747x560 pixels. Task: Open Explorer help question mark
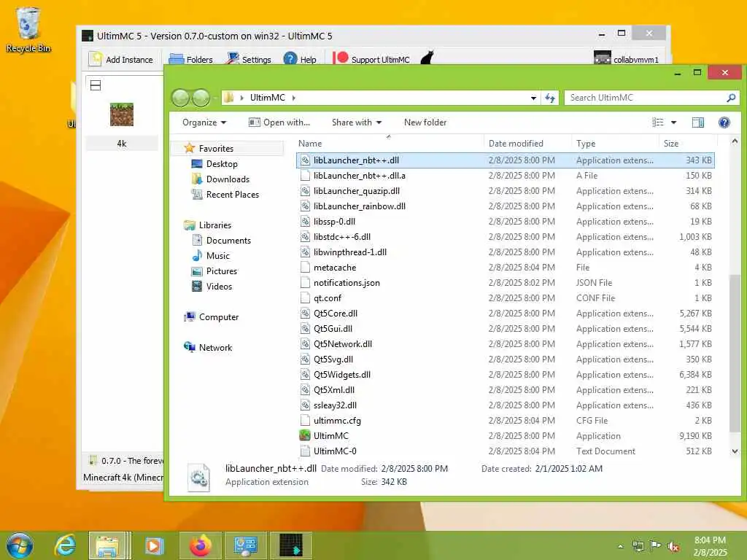(724, 122)
